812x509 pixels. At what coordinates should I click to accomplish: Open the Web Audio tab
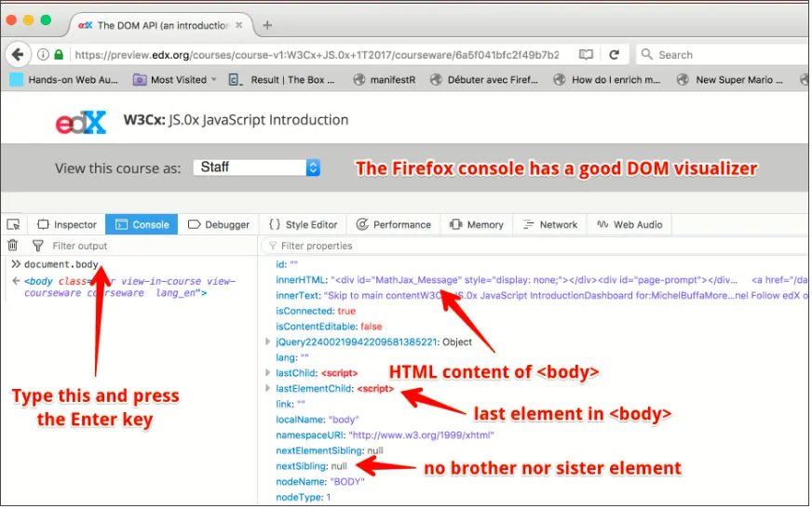(629, 224)
